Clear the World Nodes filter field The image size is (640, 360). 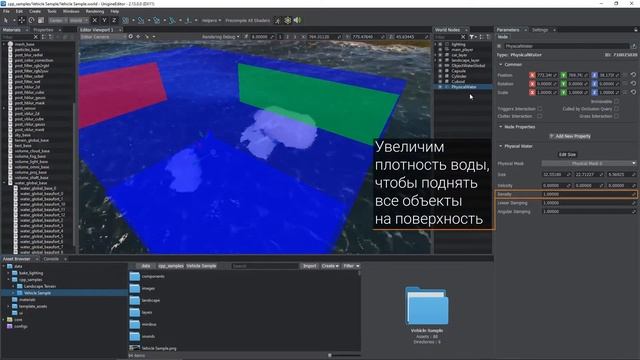pos(463,37)
